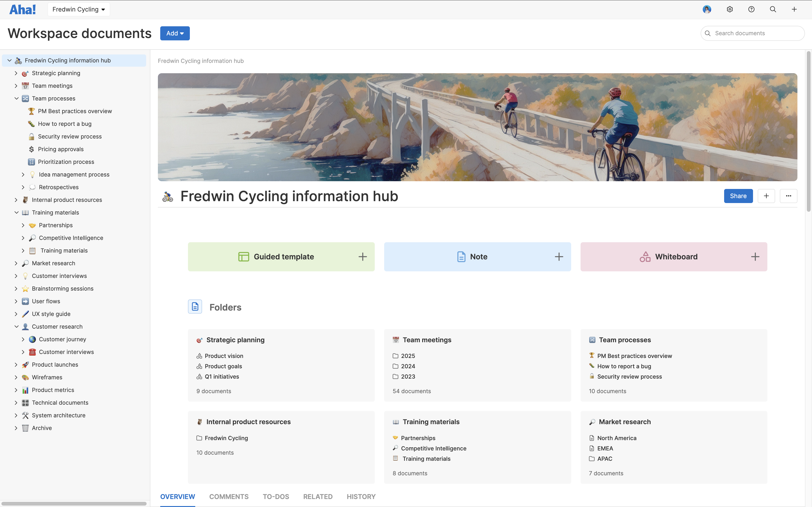Click the help question mark icon
812x507 pixels.
(751, 9)
